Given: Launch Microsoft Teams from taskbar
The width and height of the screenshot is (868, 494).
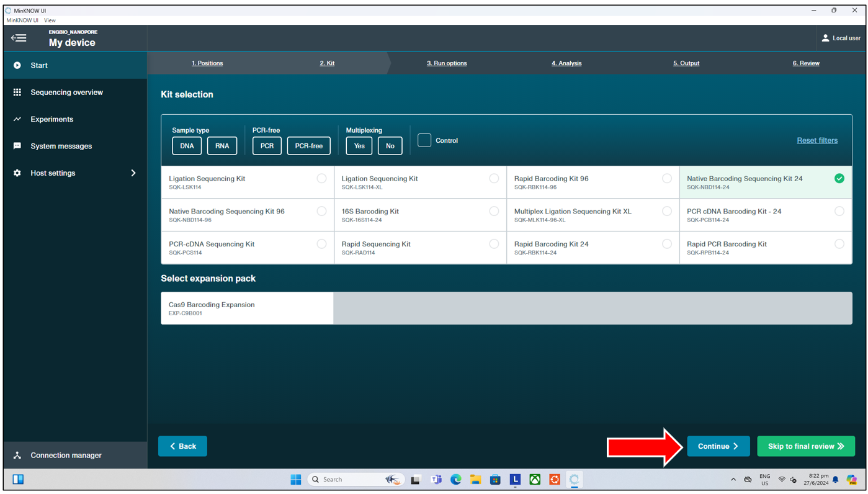Looking at the screenshot, I should 436,480.
